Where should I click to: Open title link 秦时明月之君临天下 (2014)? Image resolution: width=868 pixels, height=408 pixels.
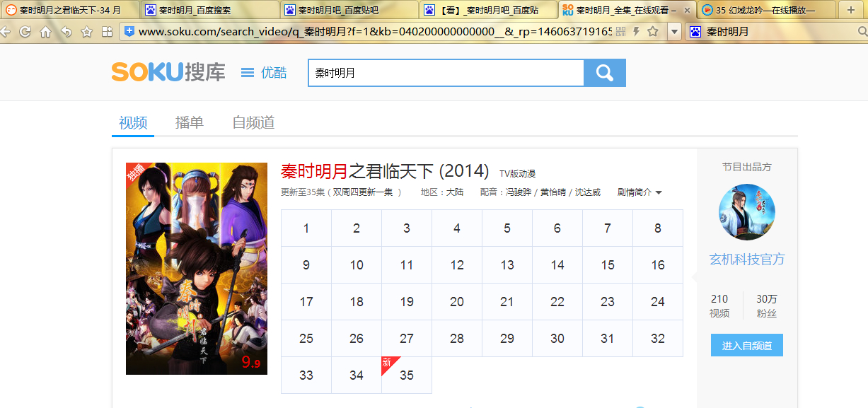(385, 171)
